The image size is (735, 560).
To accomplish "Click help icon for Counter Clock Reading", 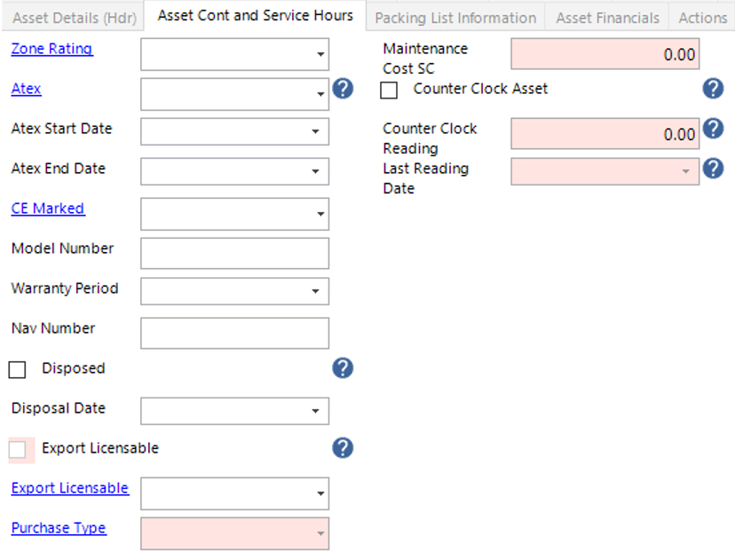I will tap(713, 128).
